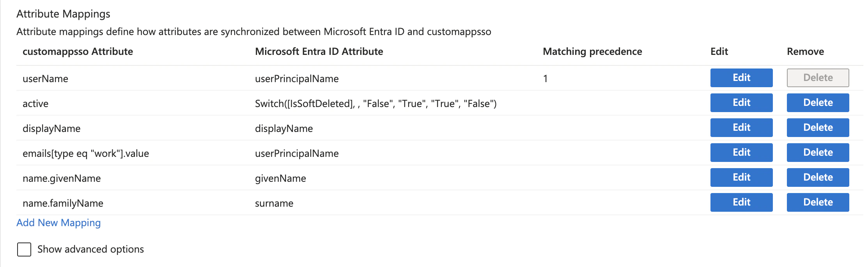The height and width of the screenshot is (267, 868).
Task: Click the Matching precedence column header
Action: (x=592, y=51)
